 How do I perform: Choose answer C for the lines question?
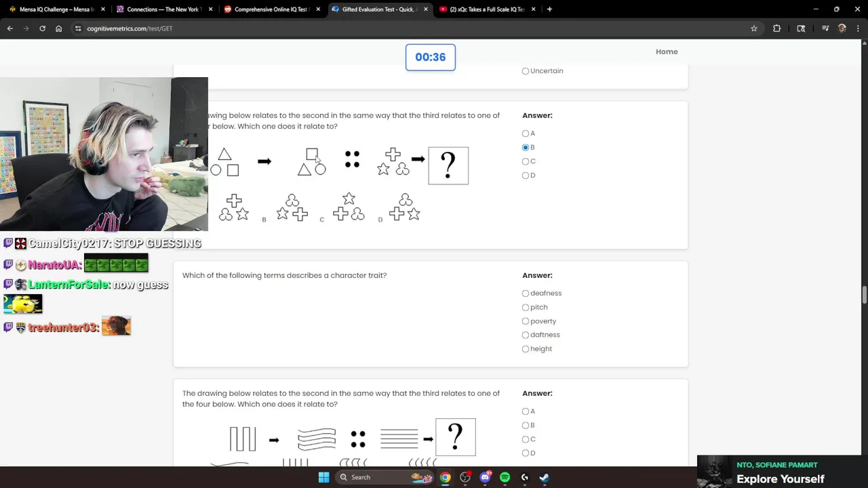click(526, 439)
